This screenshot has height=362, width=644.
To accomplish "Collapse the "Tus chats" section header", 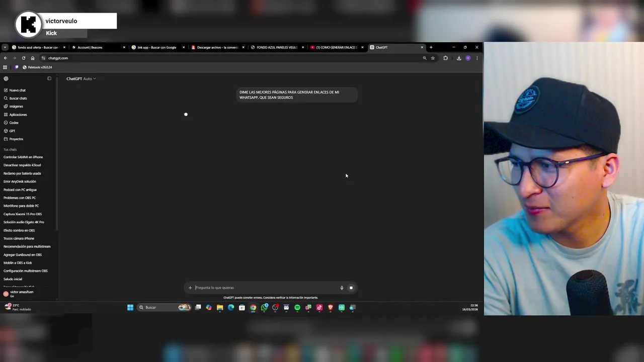I will (10, 149).
